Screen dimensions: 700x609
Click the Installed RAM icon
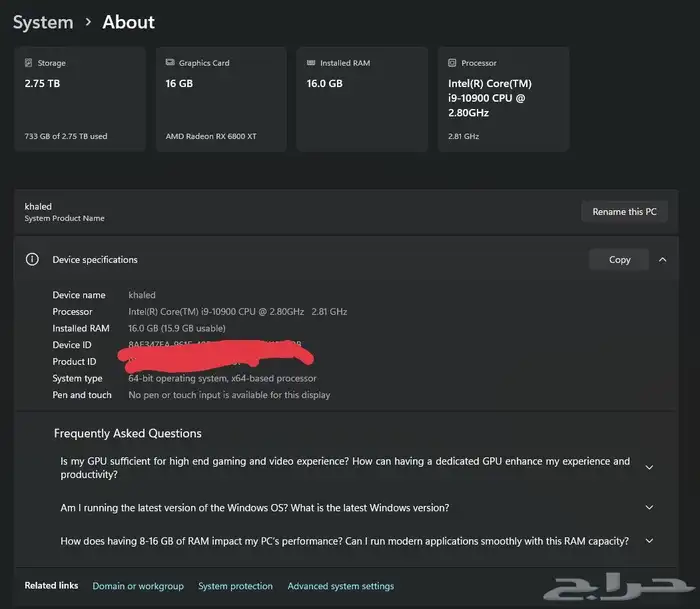pyautogui.click(x=311, y=63)
